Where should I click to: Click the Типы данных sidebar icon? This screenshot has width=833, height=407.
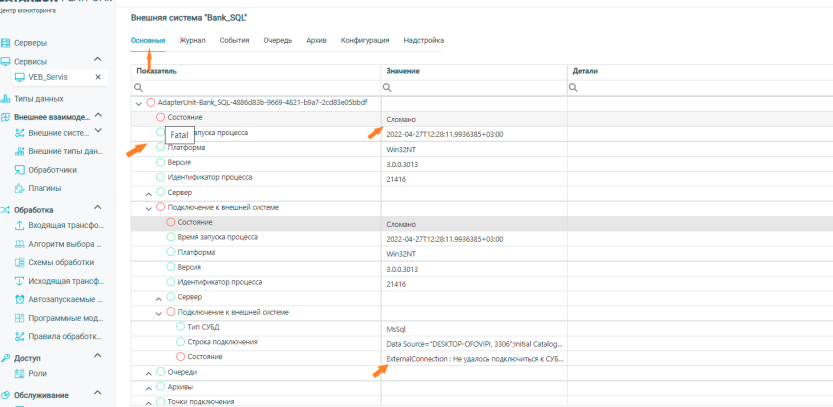(6, 99)
